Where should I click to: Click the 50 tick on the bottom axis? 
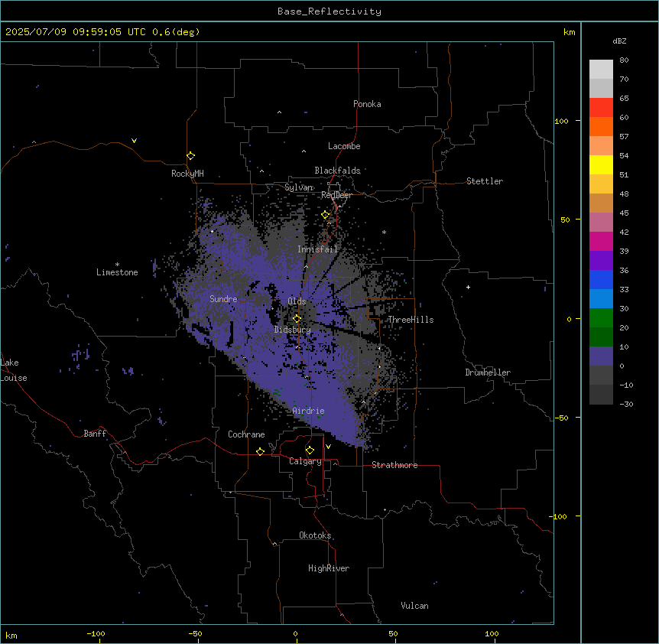(393, 633)
